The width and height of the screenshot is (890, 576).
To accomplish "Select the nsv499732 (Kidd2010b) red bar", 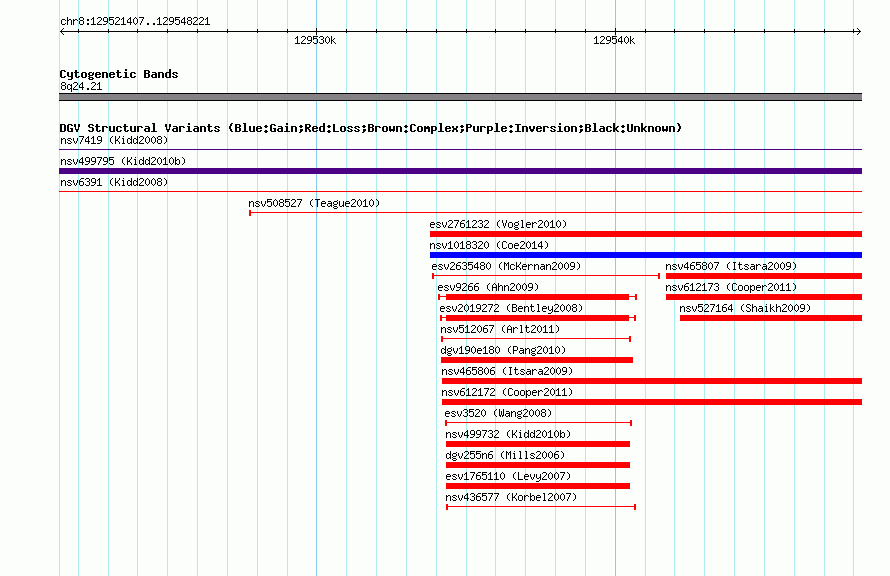I will 538,444.
